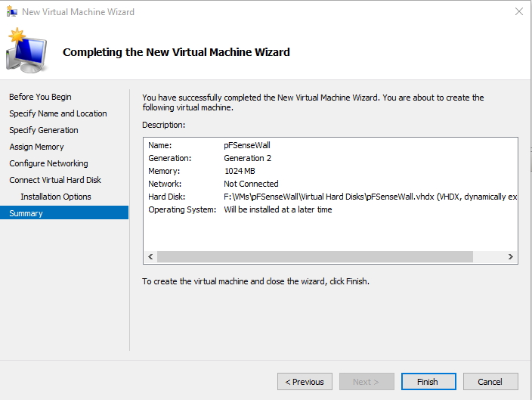Click the description box right scroll arrow
Viewport: 532px width, 400px height.
[510, 256]
